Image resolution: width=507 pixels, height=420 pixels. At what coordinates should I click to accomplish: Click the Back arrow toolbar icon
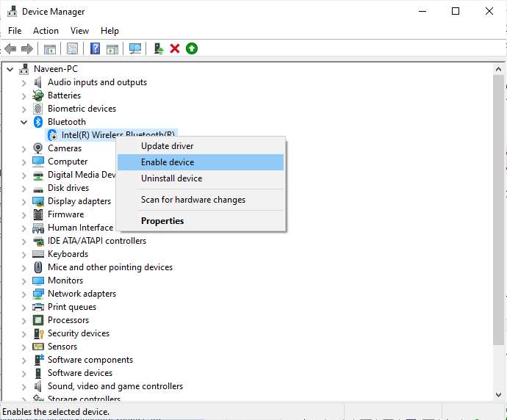point(10,48)
